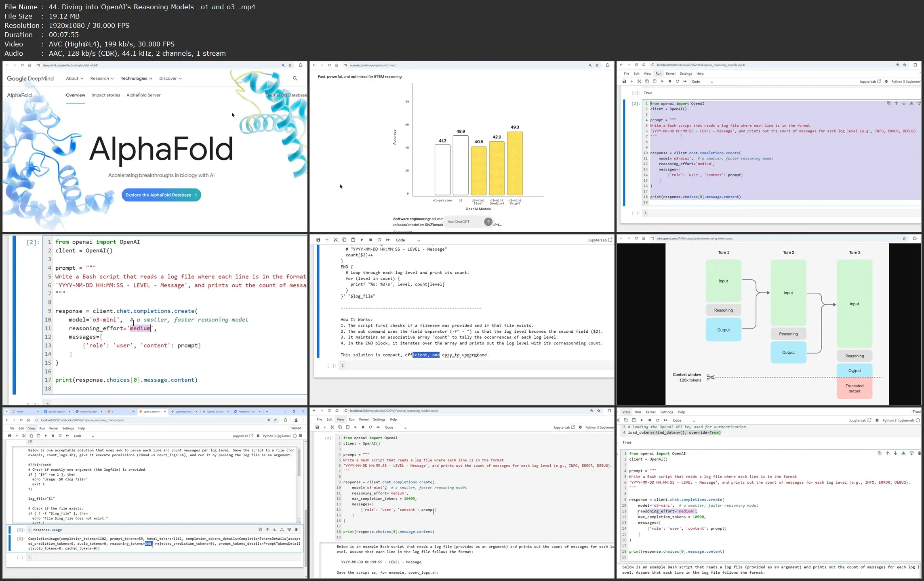Screen dimensions: 924x581
Task: Stop the kernel in the middle-center Jupyter toolbar
Action: (x=370, y=240)
